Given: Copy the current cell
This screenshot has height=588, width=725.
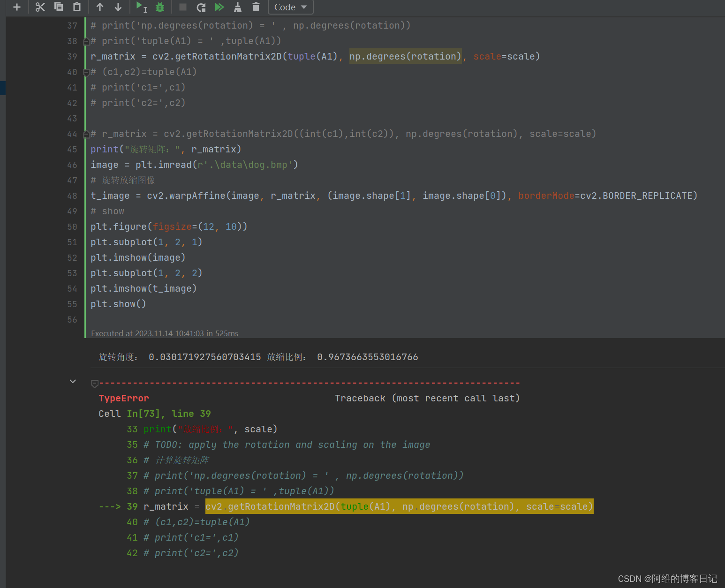Looking at the screenshot, I should [x=59, y=7].
